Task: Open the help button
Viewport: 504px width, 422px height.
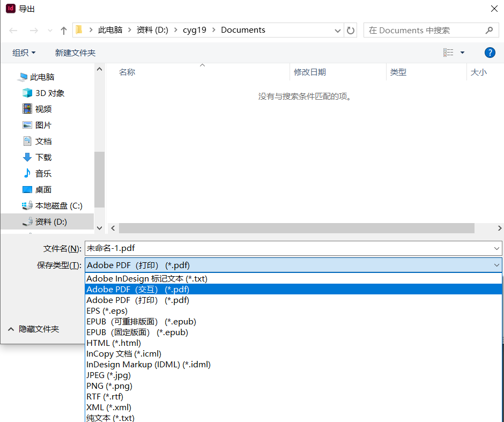Action: click(x=490, y=53)
